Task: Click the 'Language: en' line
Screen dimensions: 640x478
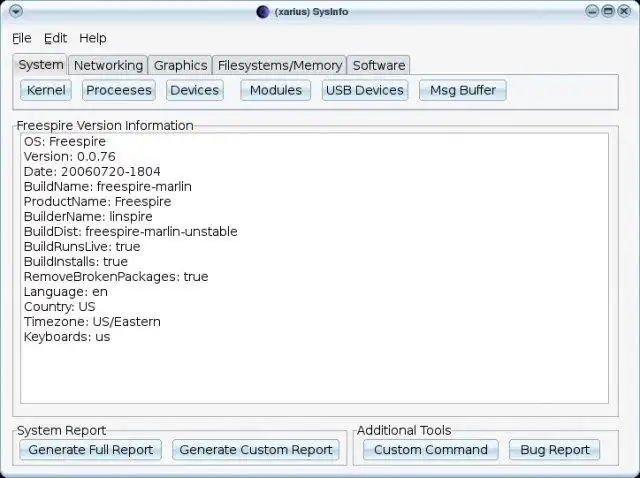Action: click(x=66, y=292)
